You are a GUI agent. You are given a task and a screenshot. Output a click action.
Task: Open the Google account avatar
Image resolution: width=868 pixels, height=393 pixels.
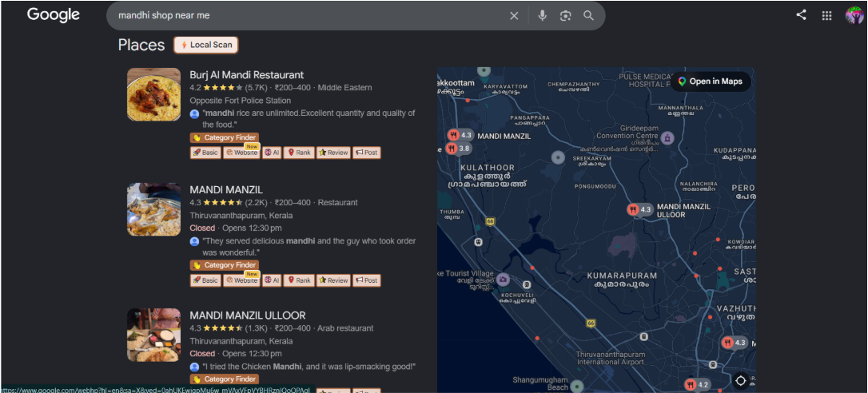[854, 15]
